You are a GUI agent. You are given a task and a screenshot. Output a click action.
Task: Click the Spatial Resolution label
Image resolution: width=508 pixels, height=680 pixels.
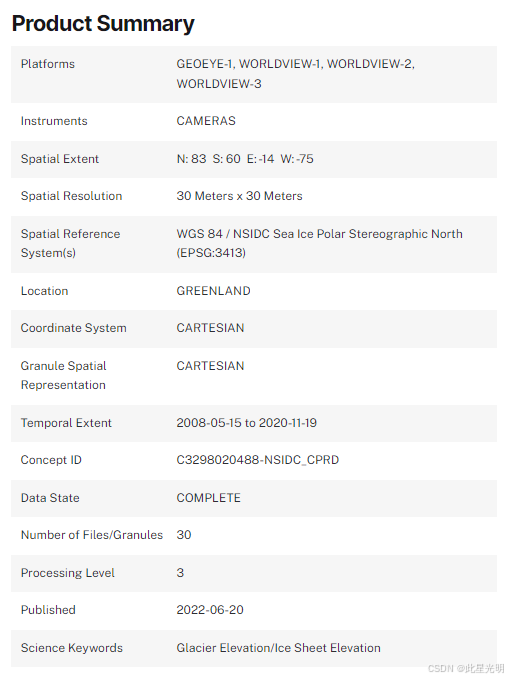[72, 196]
